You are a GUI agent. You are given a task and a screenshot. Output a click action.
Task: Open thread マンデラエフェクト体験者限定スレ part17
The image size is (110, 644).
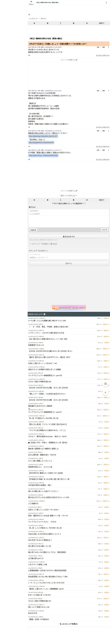click(45, 412)
